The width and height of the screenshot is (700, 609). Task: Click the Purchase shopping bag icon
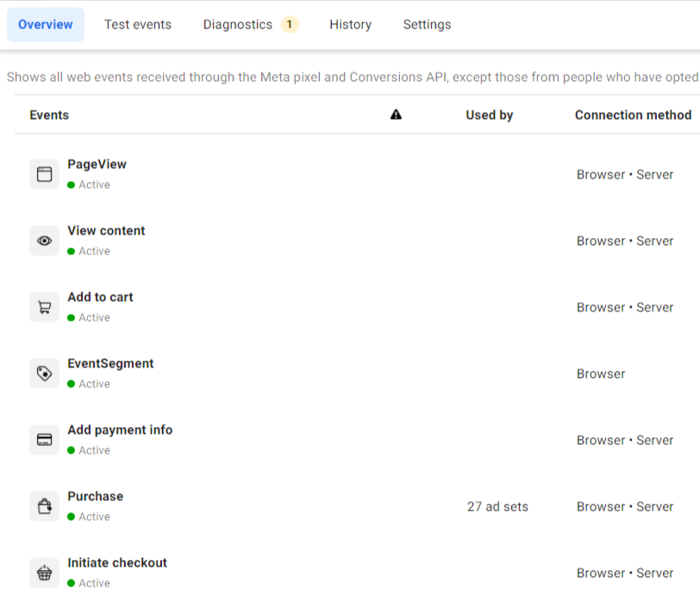[x=44, y=506]
